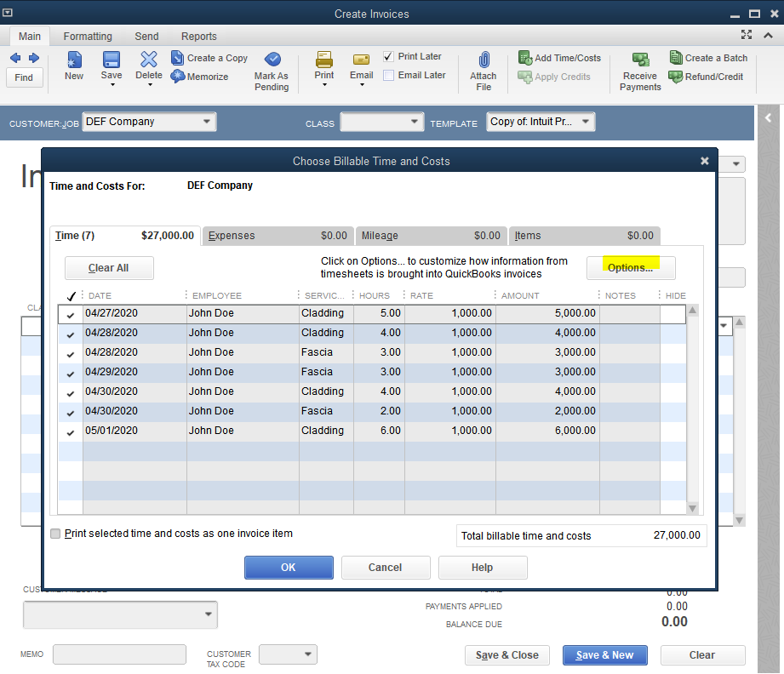Click the Save & Close button

[507, 655]
